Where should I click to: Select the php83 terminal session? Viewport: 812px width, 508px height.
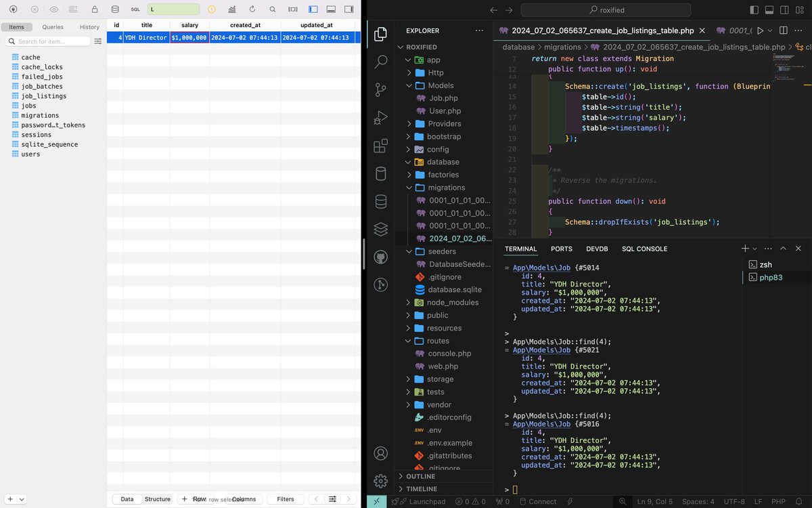point(771,278)
